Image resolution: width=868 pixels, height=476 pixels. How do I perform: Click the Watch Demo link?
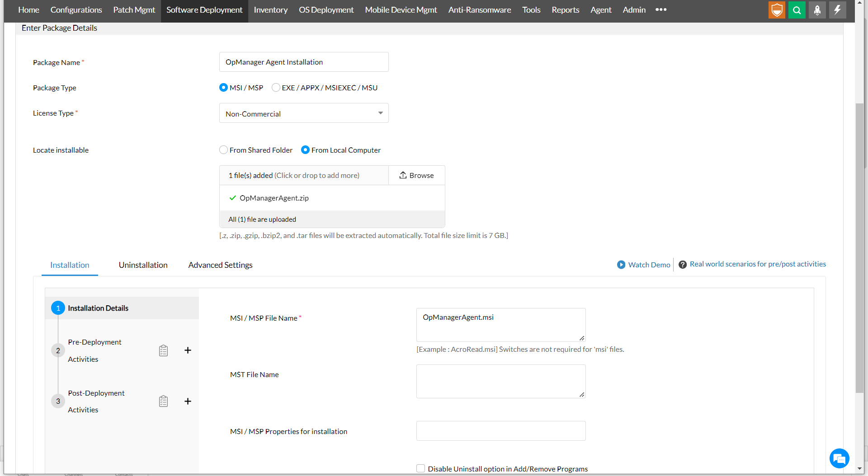click(649, 265)
